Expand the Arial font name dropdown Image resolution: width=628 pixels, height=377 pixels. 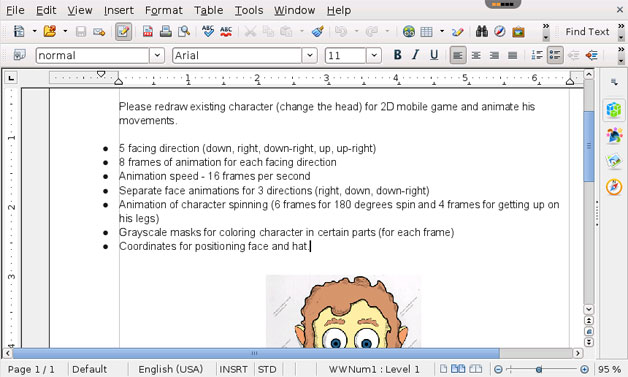[x=310, y=55]
